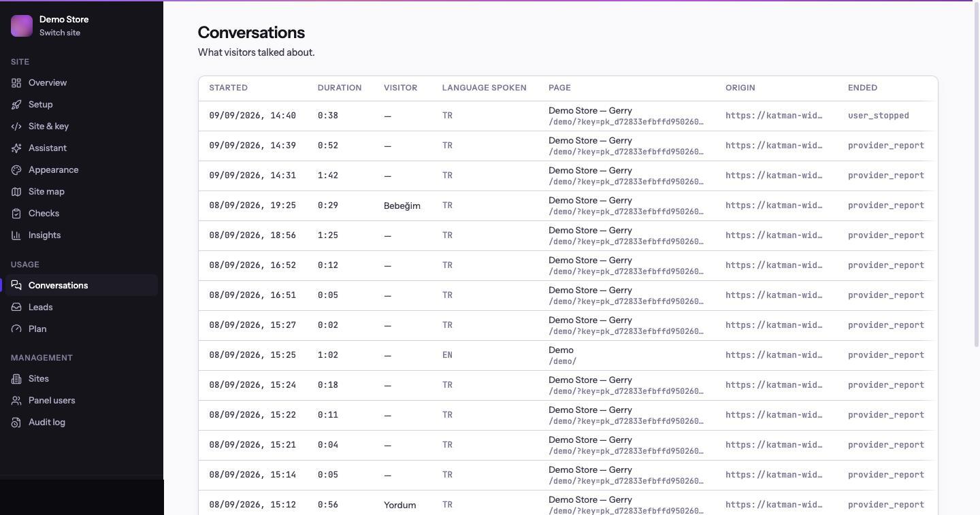Click the PAGE column header
980x515 pixels.
(559, 88)
